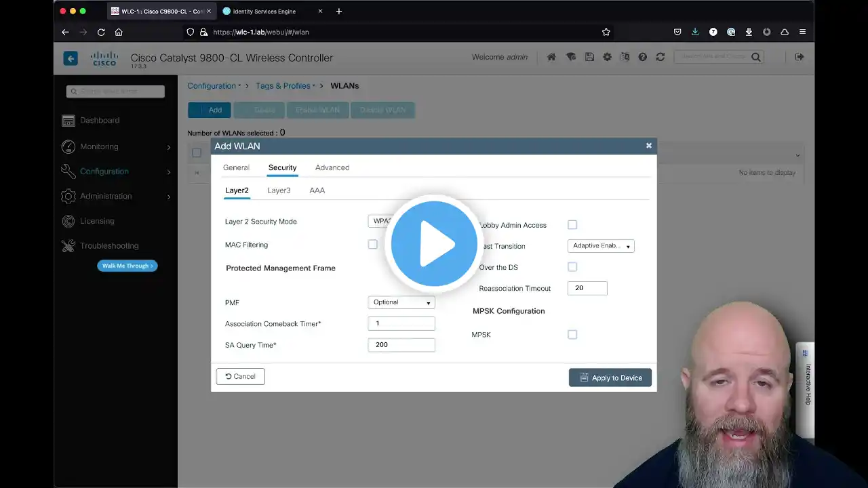Save configuration using the floppy disk icon
Image resolution: width=868 pixels, height=488 pixels.
pos(589,58)
